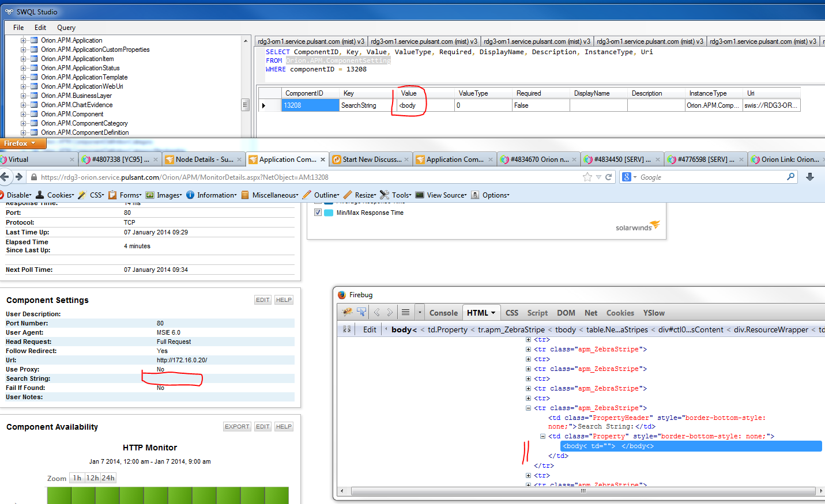The height and width of the screenshot is (504, 825).
Task: Click Firefox's back navigation arrow
Action: [x=5, y=177]
